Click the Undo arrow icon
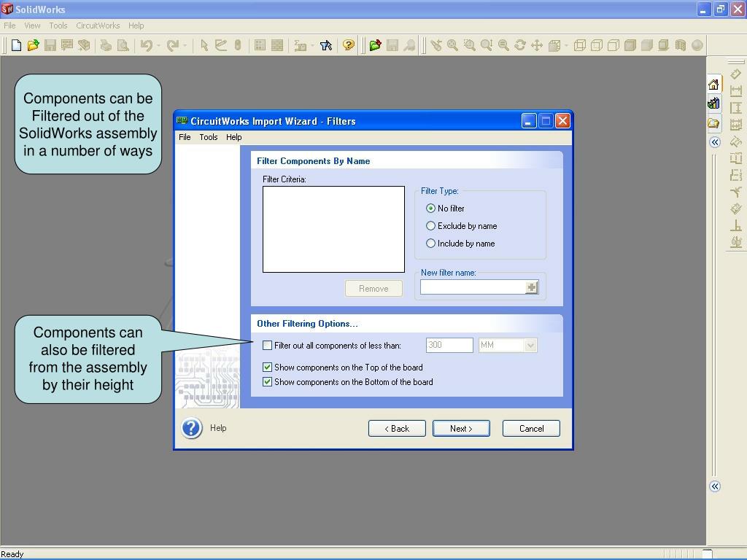This screenshot has width=747, height=560. tap(147, 45)
